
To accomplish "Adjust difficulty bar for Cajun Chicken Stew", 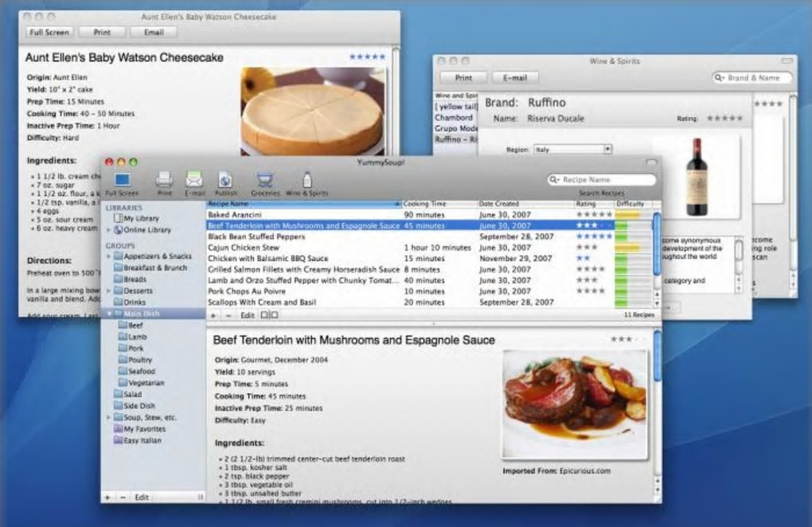I will (633, 248).
